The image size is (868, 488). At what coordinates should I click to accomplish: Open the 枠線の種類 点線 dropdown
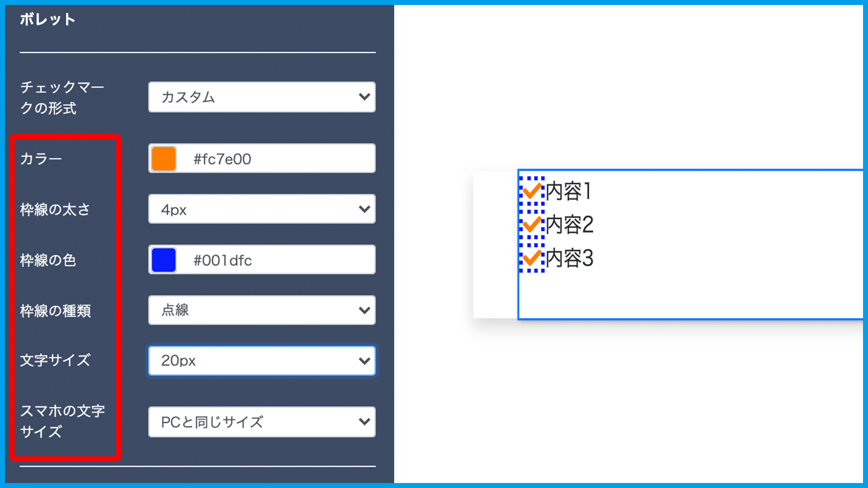(x=261, y=310)
